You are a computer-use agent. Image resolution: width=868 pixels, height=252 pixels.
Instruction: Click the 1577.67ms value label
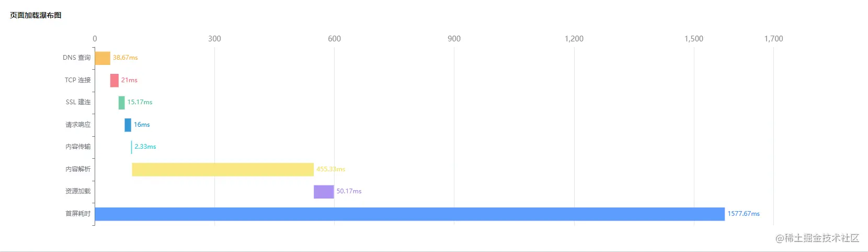pyautogui.click(x=744, y=214)
